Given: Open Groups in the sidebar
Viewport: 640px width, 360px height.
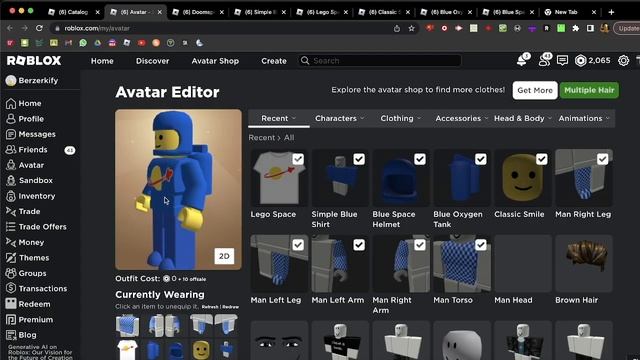Looking at the screenshot, I should [x=26, y=273].
